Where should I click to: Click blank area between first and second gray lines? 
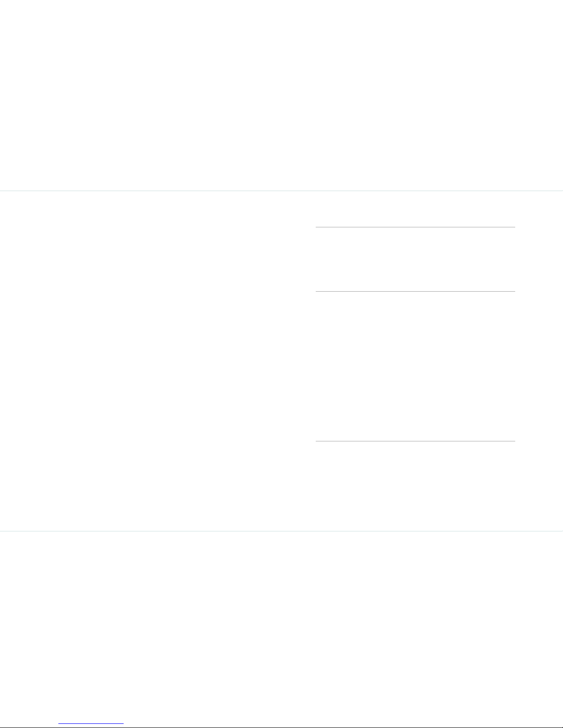[x=415, y=259]
